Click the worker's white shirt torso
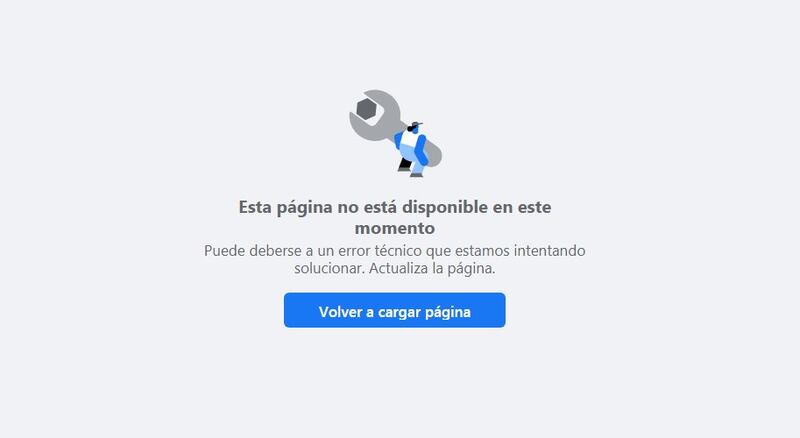The width and height of the screenshot is (800, 438). coord(408,138)
